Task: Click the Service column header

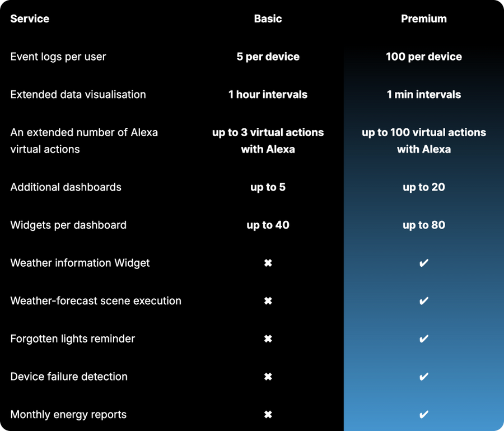Action: [30, 18]
